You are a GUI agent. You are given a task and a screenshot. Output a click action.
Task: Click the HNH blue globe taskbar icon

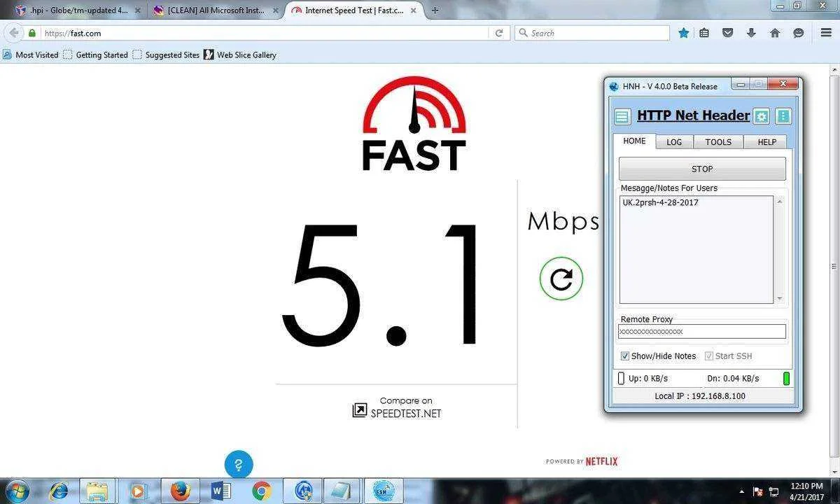[303, 491]
